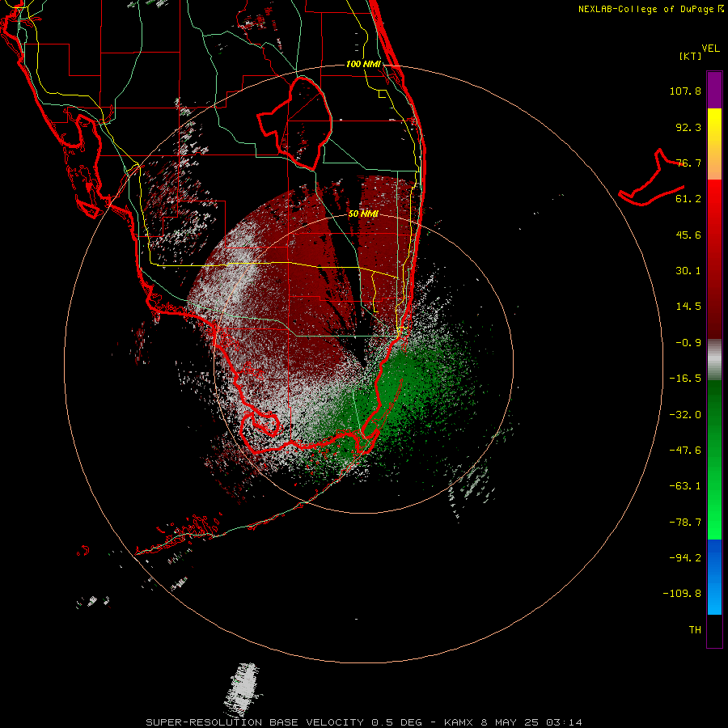The image size is (728, 728).
Task: Click the gray near-zero color bar segment
Action: pyautogui.click(x=714, y=360)
